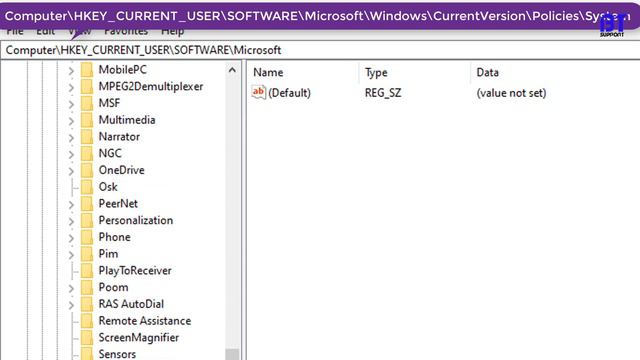Open the Favorites menu

click(126, 32)
